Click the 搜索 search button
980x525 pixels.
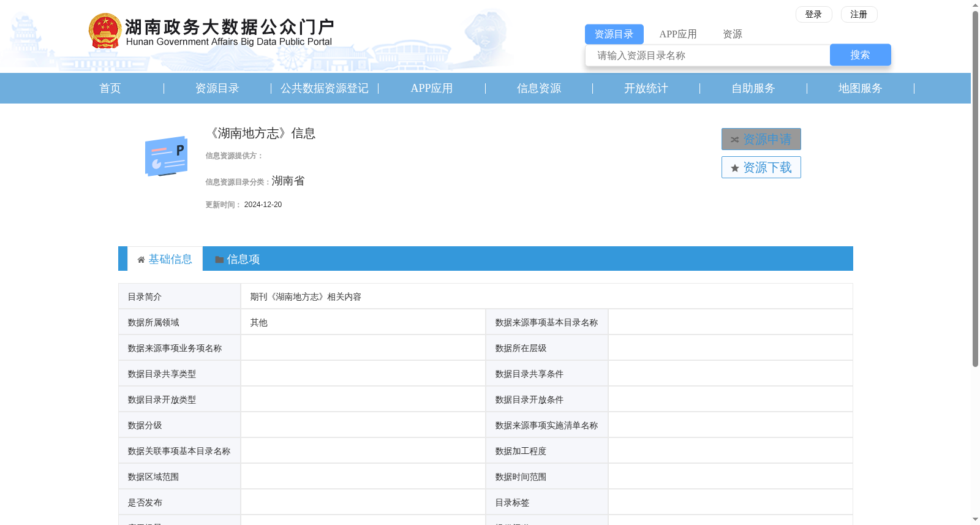(860, 55)
